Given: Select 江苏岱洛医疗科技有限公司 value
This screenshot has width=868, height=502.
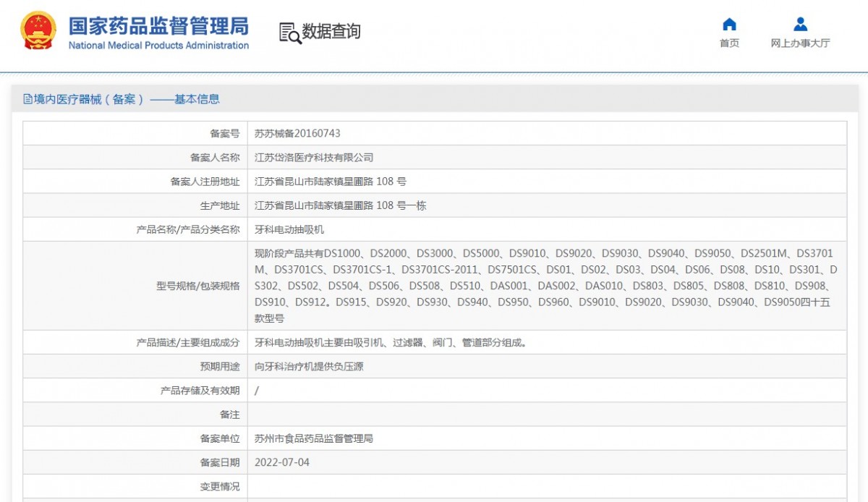Looking at the screenshot, I should point(314,158).
